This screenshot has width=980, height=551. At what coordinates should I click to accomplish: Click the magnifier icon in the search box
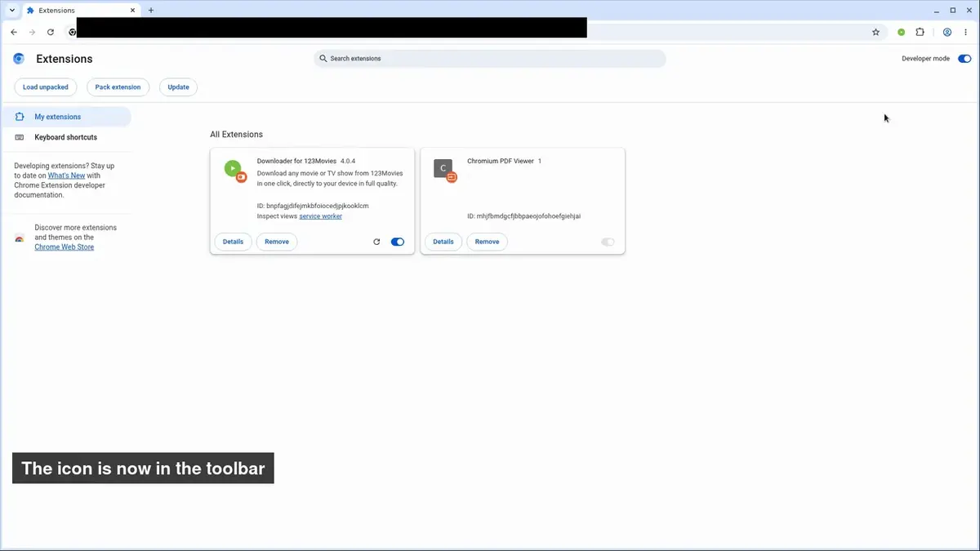[x=323, y=59]
